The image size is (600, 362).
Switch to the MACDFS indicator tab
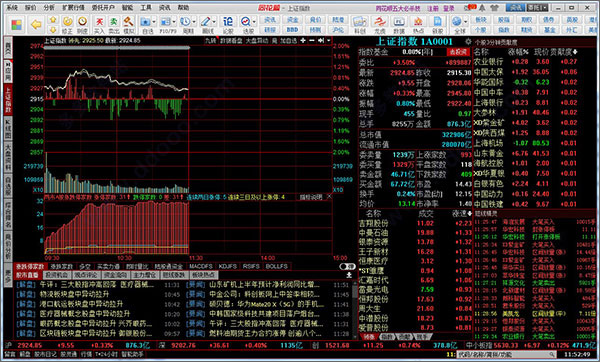201,266
